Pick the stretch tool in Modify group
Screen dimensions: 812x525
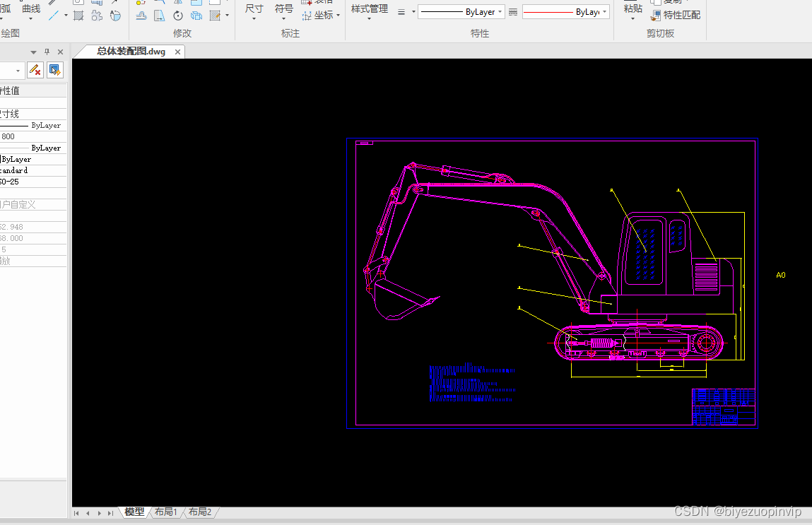[x=160, y=16]
